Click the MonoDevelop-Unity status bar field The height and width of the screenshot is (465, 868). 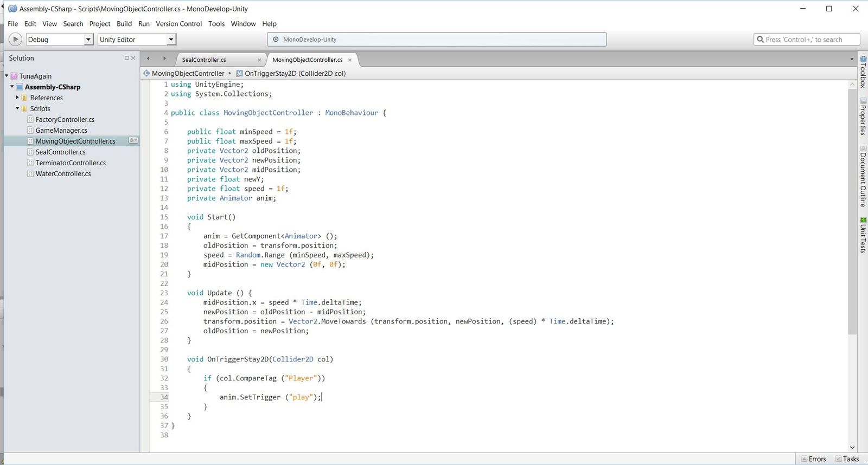437,40
